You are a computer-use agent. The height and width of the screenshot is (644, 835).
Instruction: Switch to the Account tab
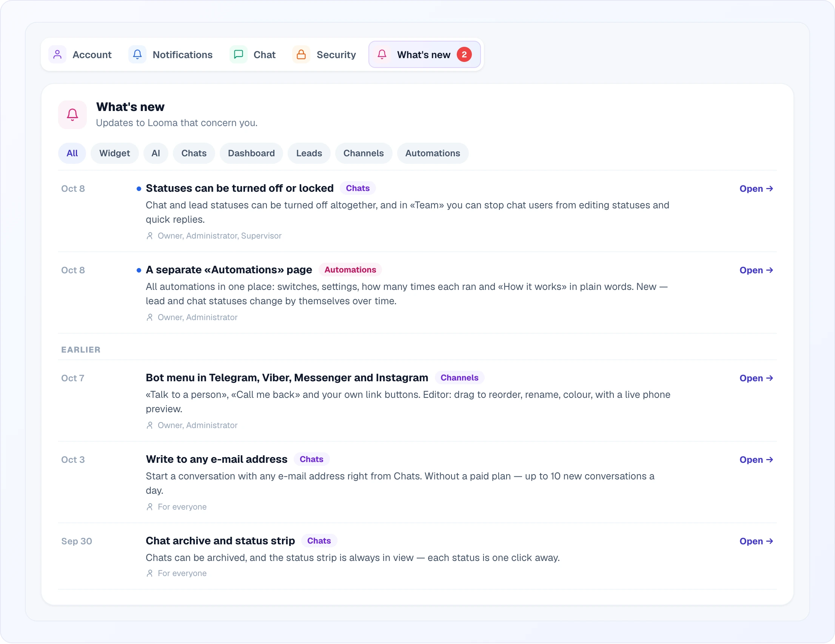point(80,55)
